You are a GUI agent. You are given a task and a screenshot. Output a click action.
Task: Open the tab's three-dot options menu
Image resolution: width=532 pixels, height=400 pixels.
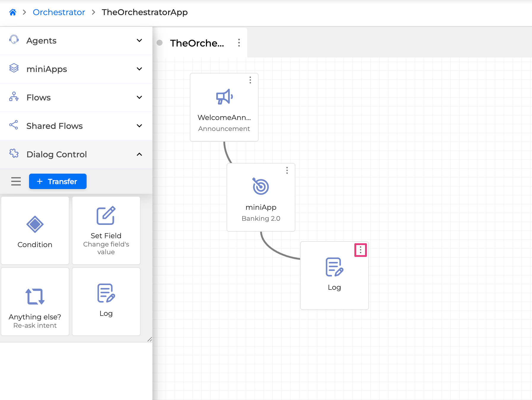(x=239, y=43)
